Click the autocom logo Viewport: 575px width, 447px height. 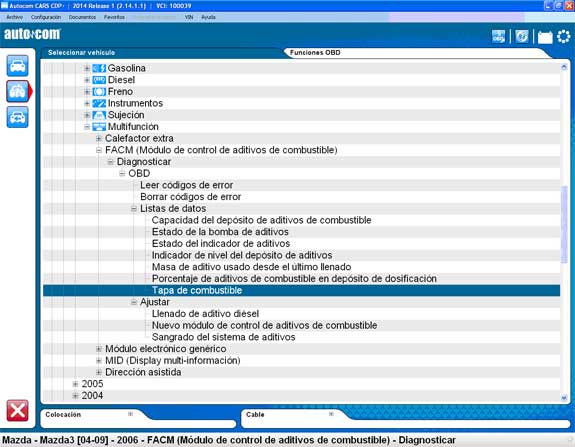pos(32,34)
